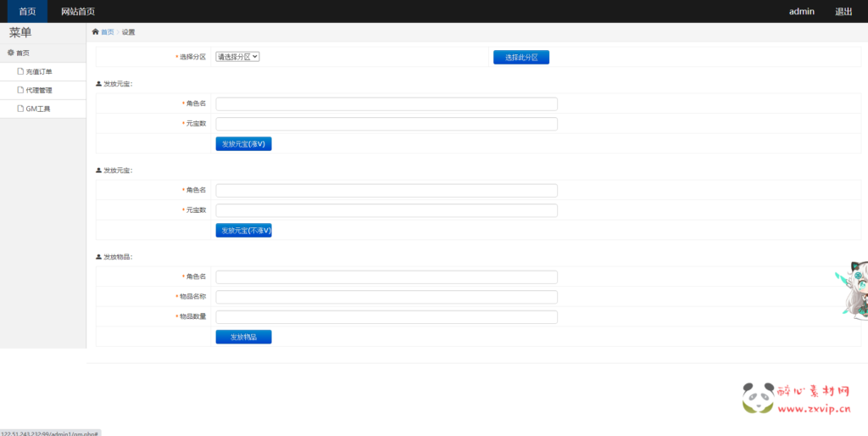Click the user icon beside 发放物品 heading
868x436 pixels.
point(99,257)
